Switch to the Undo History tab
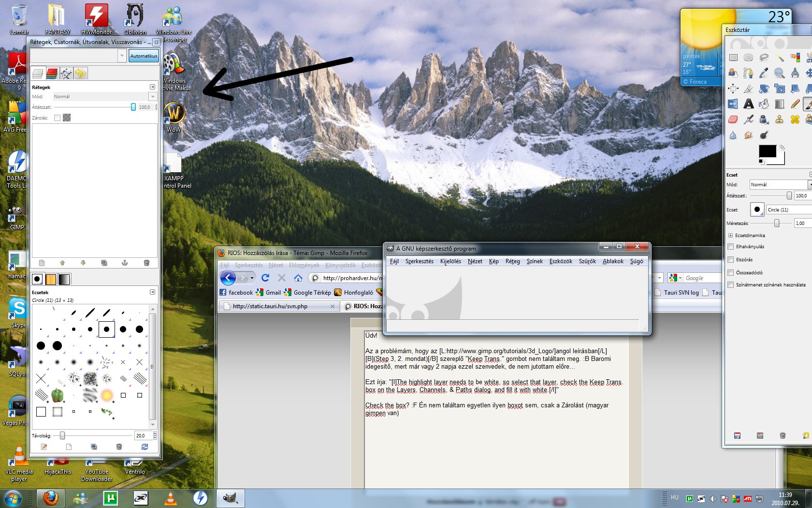 81,74
